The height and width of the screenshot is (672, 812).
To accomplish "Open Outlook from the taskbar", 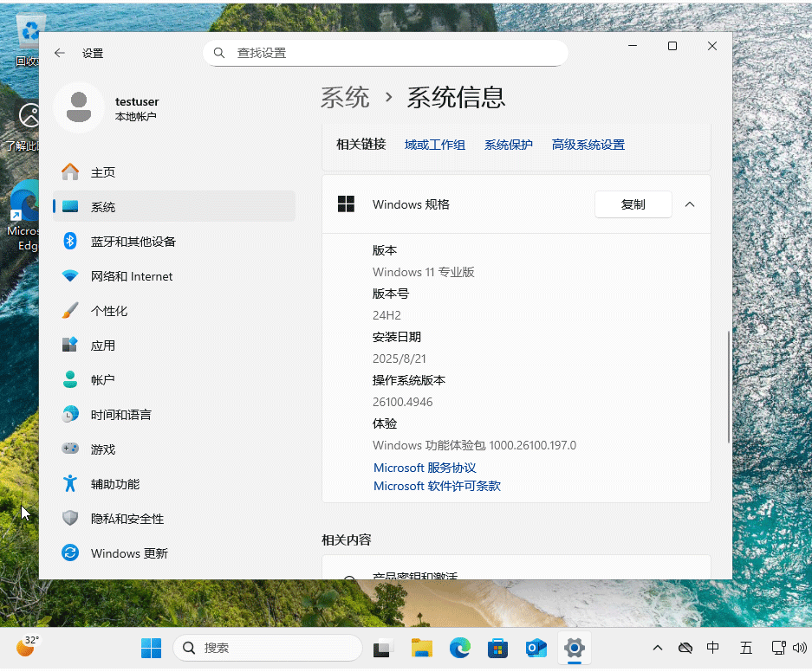I will coord(536,649).
